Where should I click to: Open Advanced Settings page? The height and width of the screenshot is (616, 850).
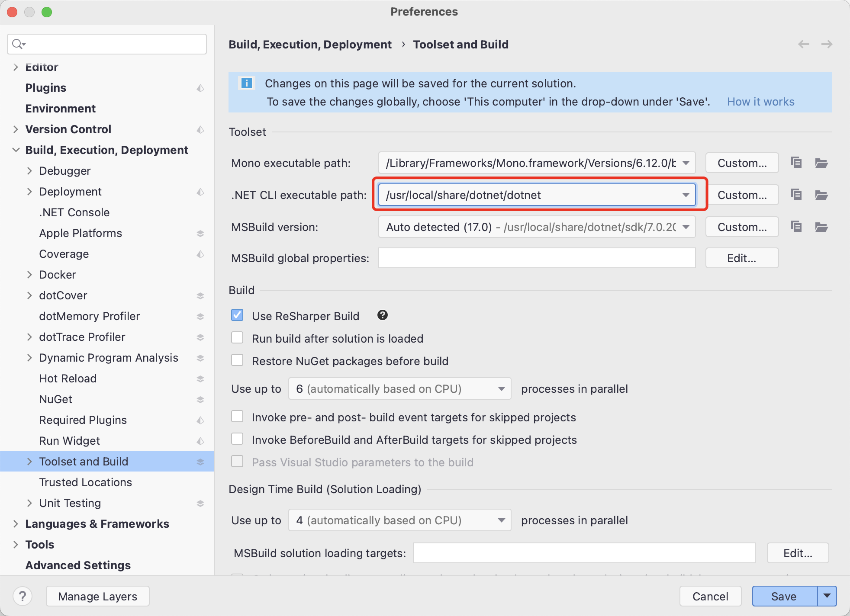pyautogui.click(x=78, y=565)
